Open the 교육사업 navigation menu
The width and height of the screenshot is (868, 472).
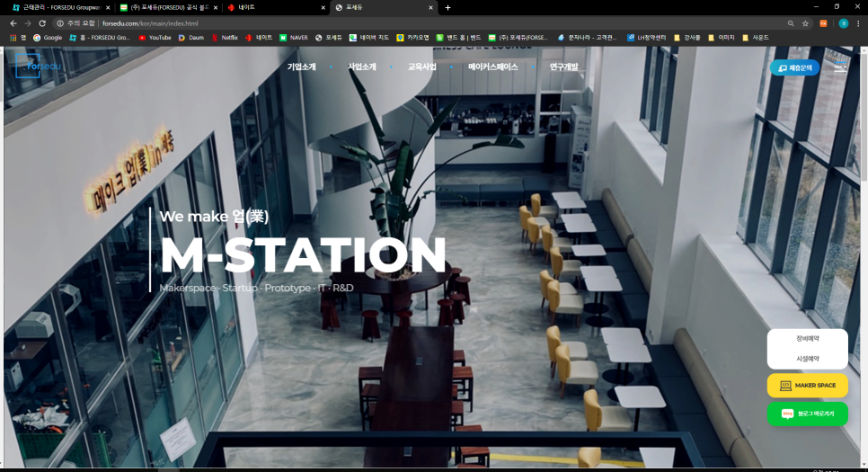click(421, 67)
